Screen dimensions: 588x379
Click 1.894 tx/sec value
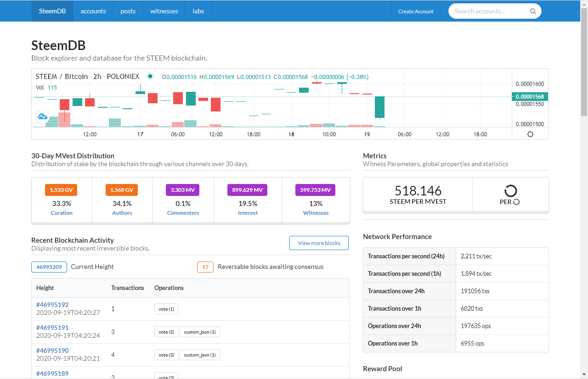[476, 273]
